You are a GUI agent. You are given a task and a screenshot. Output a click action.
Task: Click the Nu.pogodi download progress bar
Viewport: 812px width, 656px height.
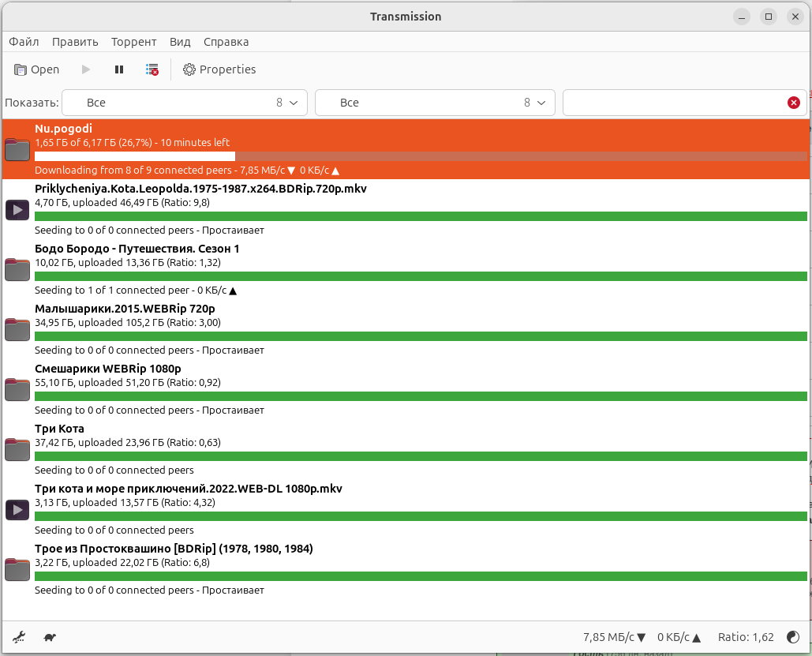pos(421,156)
